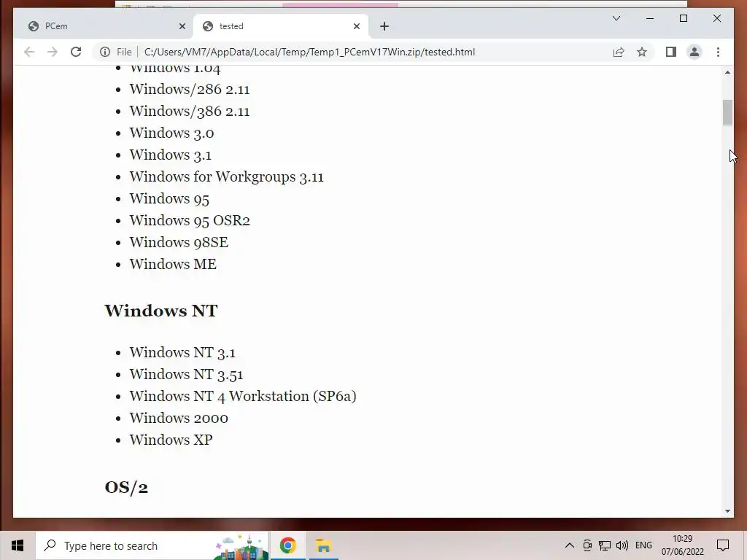
Task: Click the Windows 2000 text
Action: point(179,418)
